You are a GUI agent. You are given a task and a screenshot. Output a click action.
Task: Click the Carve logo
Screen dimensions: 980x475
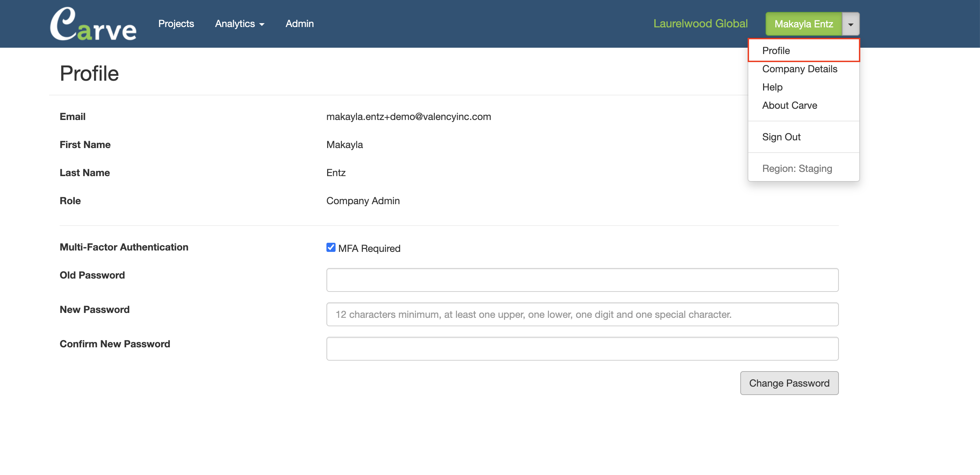point(93,24)
